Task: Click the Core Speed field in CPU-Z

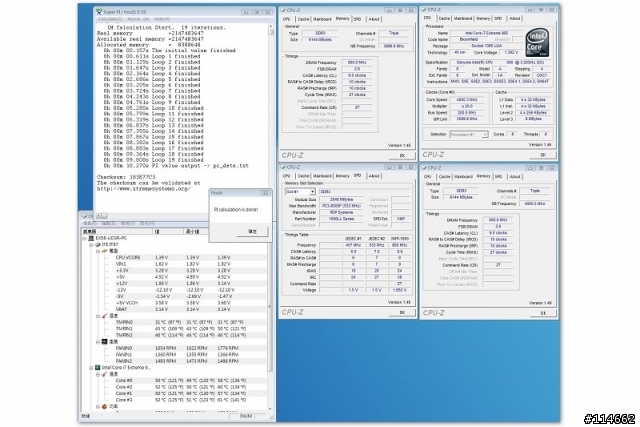Action: pos(466,99)
